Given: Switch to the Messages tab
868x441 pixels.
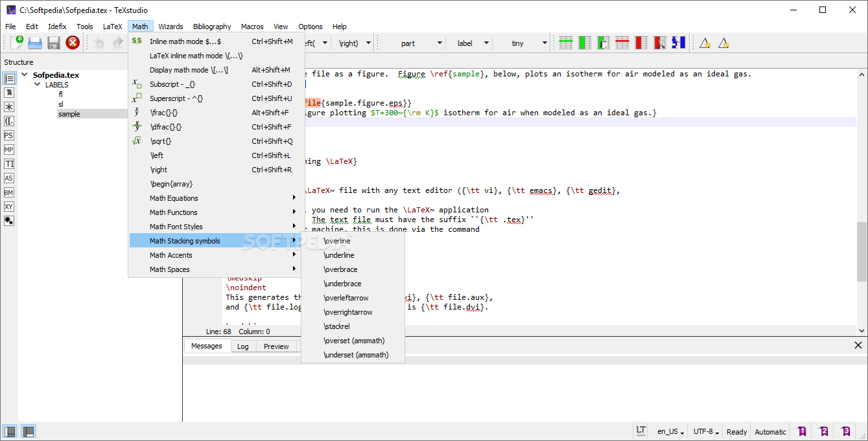Looking at the screenshot, I should click(x=207, y=346).
